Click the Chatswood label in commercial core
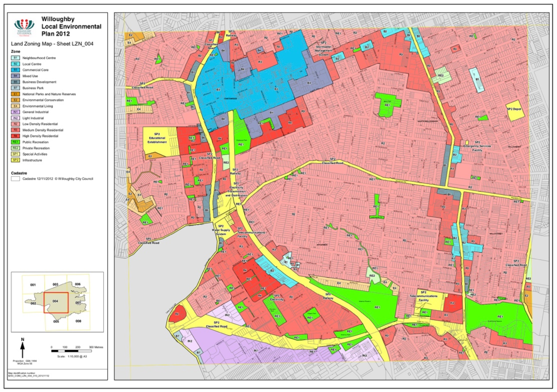Image resolution: width=557 pixels, height=392 pixels. pos(230,98)
